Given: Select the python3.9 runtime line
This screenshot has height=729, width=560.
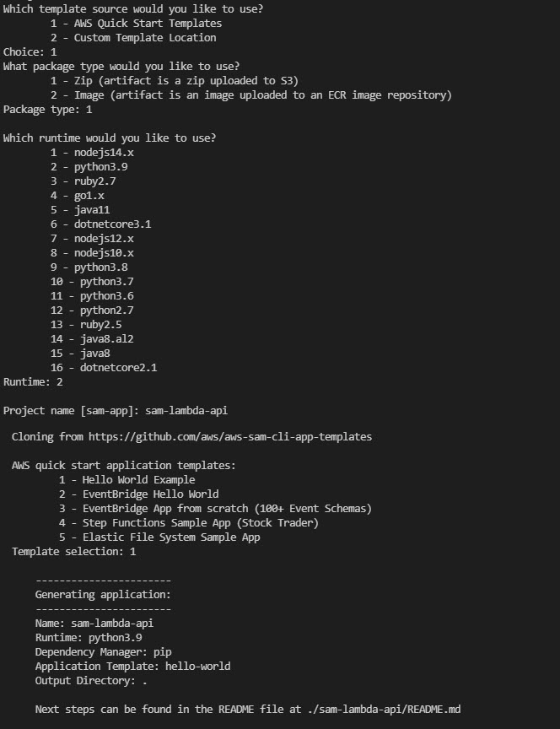Looking at the screenshot, I should (89, 167).
